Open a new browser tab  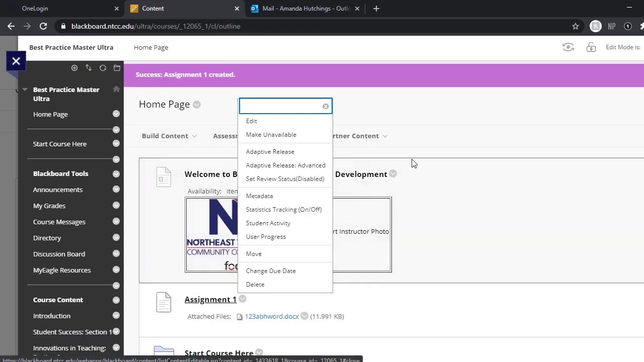(376, 9)
